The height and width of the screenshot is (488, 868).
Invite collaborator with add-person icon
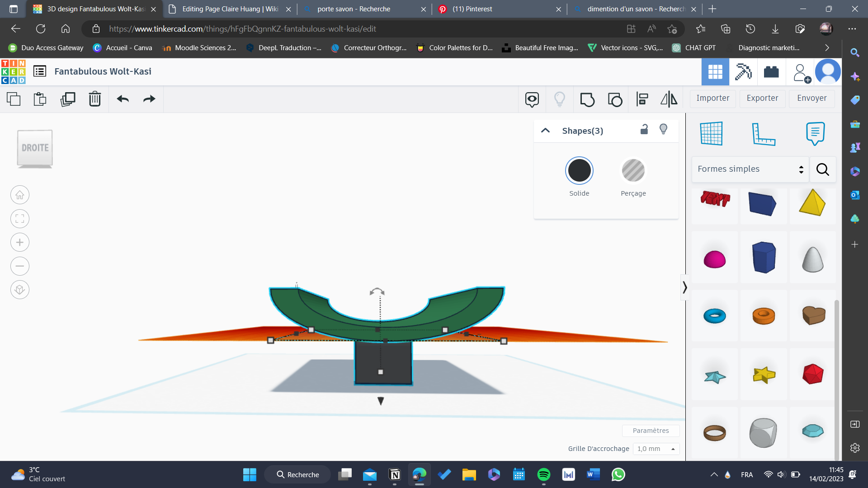point(802,72)
